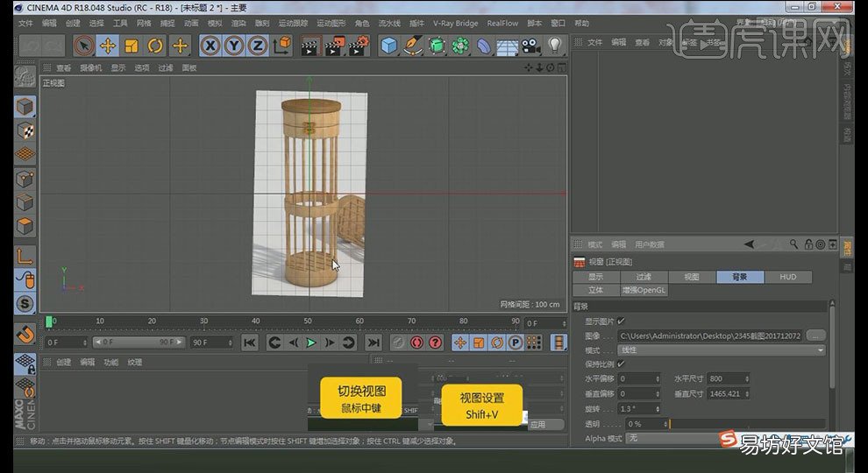
Task: Click the 0F–90F preview range bar
Action: click(x=139, y=342)
